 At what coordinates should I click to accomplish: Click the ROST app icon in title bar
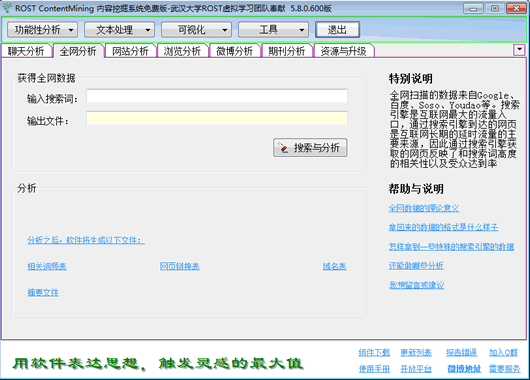[x=7, y=8]
